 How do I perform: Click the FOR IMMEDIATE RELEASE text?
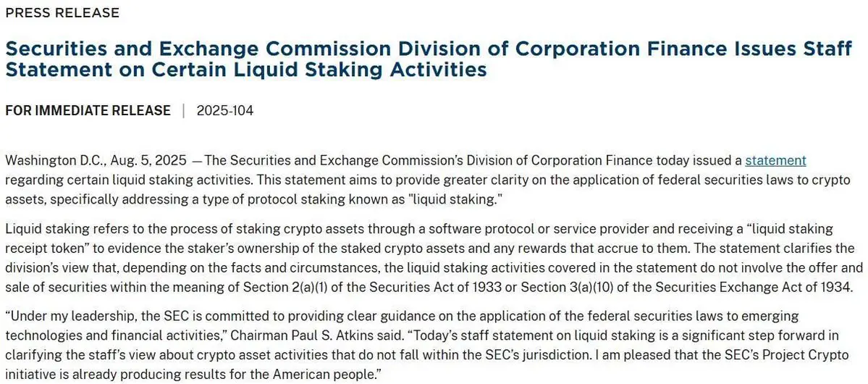coord(88,111)
